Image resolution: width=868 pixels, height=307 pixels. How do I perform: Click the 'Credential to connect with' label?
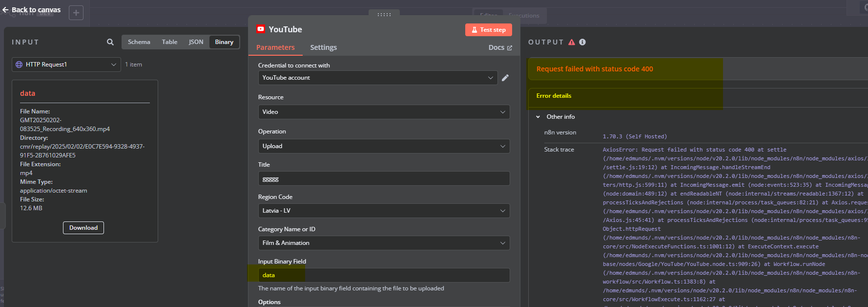pyautogui.click(x=294, y=66)
